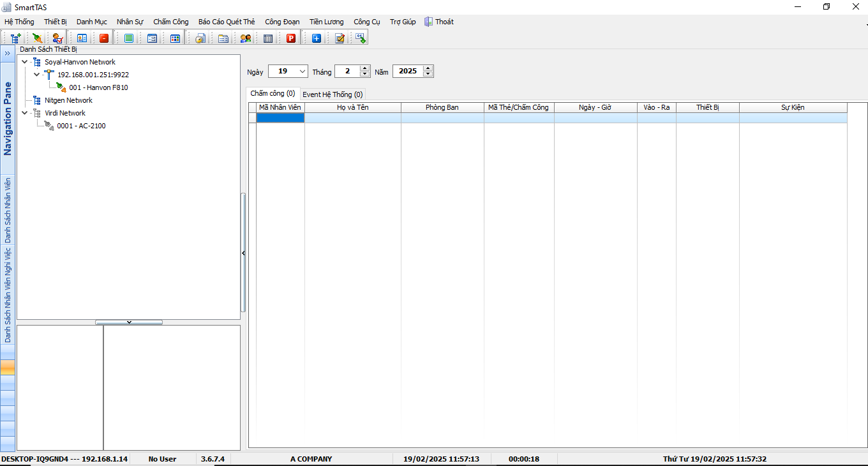Screen dimensions: 868x466
Task: Switch to Chấm công (0) tab
Action: (x=273, y=94)
